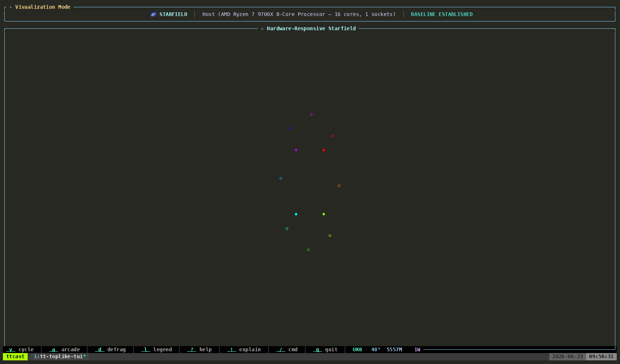
Task: Click the solid purple diamond star
Action: [296, 150]
